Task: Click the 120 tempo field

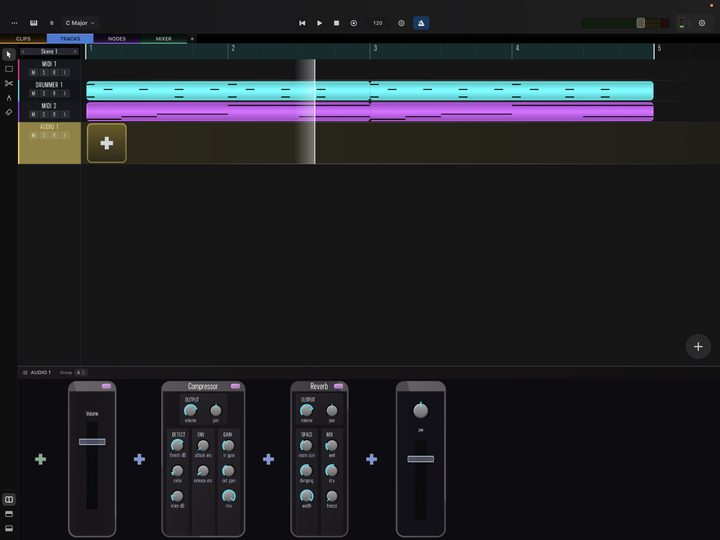Action: (378, 23)
